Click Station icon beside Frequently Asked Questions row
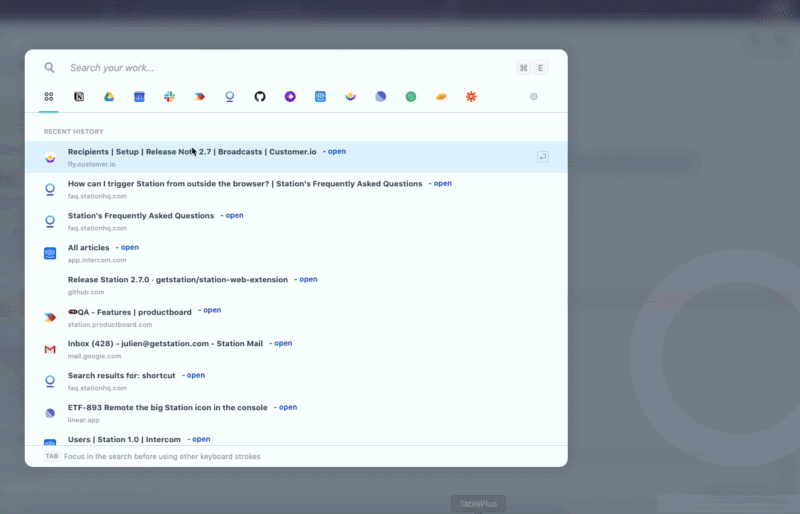Image resolution: width=800 pixels, height=514 pixels. 50,222
